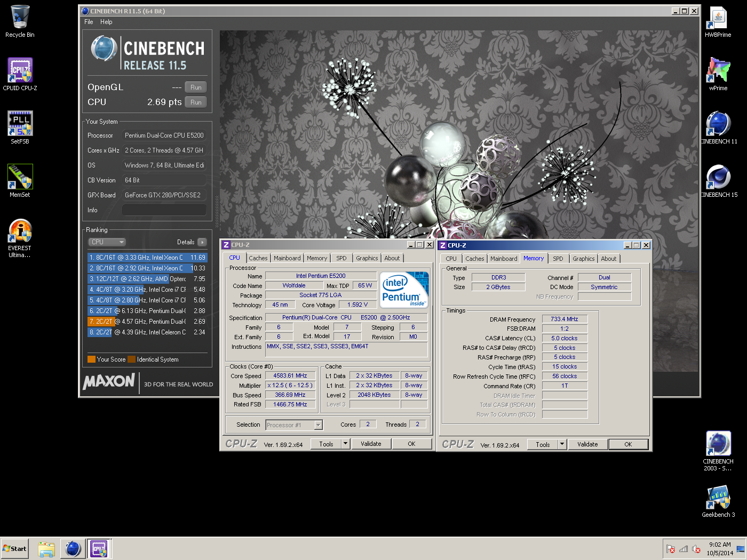Viewport: 747px width, 560px height.
Task: Open the CINEBENCH 15 desktop shortcut
Action: click(718, 181)
